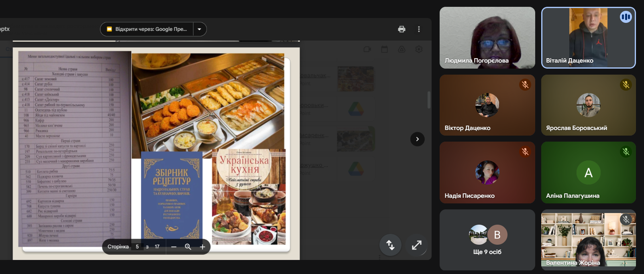
Task: Click the up-down arrows round button
Action: coord(390,245)
